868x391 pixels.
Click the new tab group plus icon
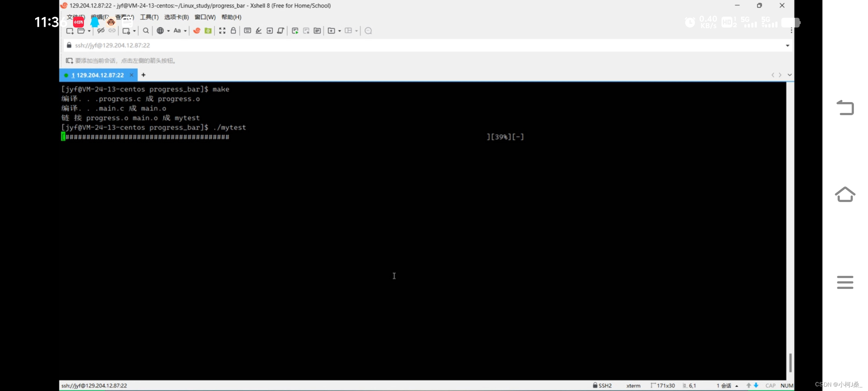click(331, 31)
